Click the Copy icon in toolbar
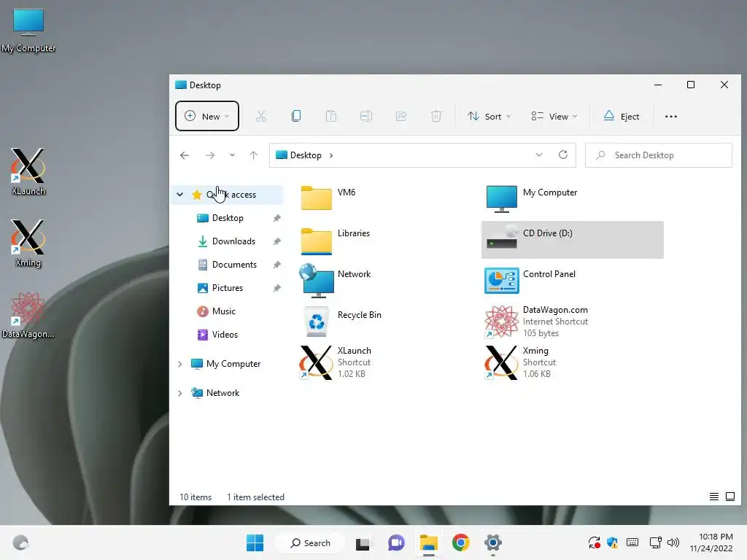 [296, 116]
